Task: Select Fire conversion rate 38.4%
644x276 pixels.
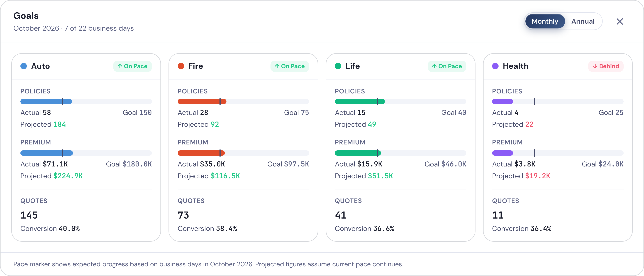Action: click(x=226, y=228)
